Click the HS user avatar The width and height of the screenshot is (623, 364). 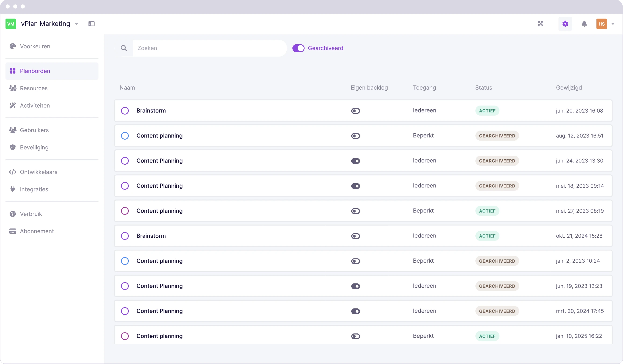click(601, 24)
